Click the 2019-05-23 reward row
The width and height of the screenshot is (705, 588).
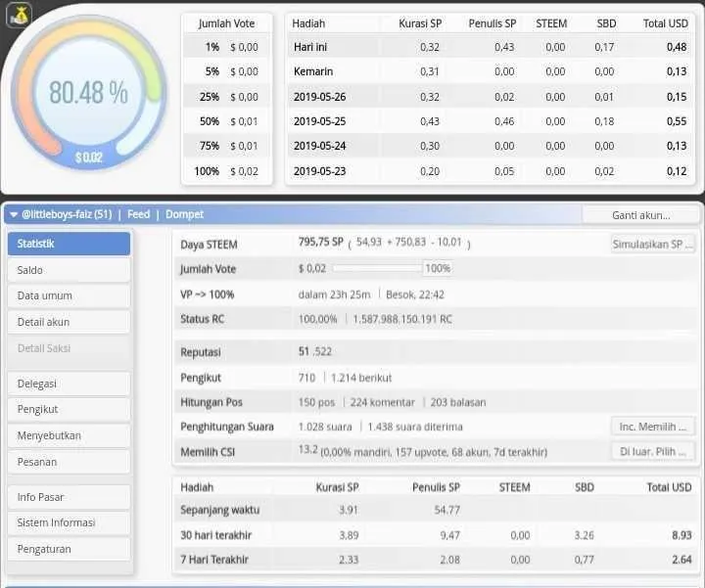(491, 171)
